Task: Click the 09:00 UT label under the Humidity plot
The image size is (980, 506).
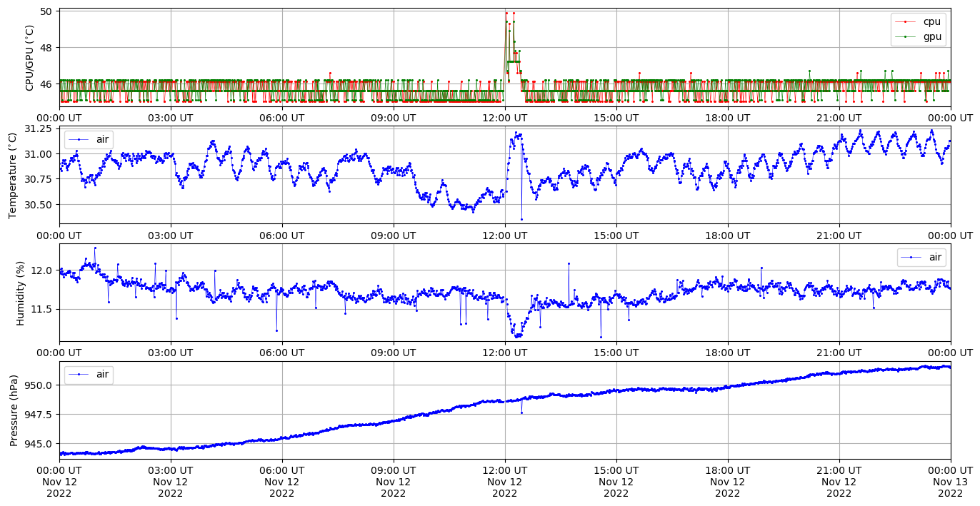Action: pyautogui.click(x=394, y=353)
